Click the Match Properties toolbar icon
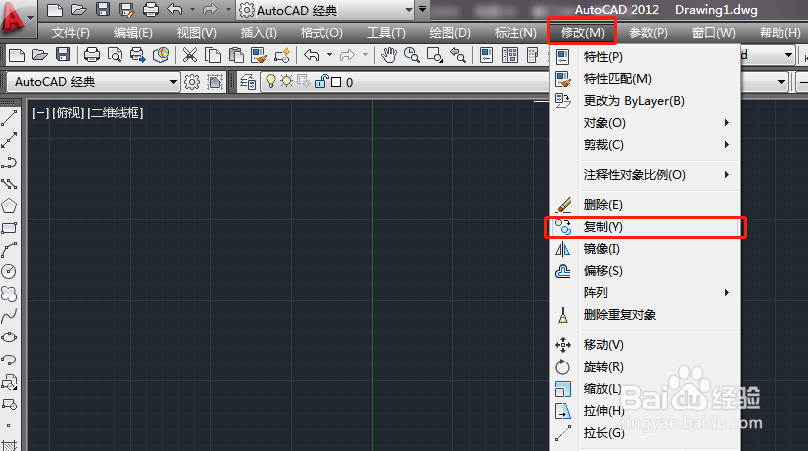Image resolution: width=808 pixels, height=451 pixels. coord(259,55)
